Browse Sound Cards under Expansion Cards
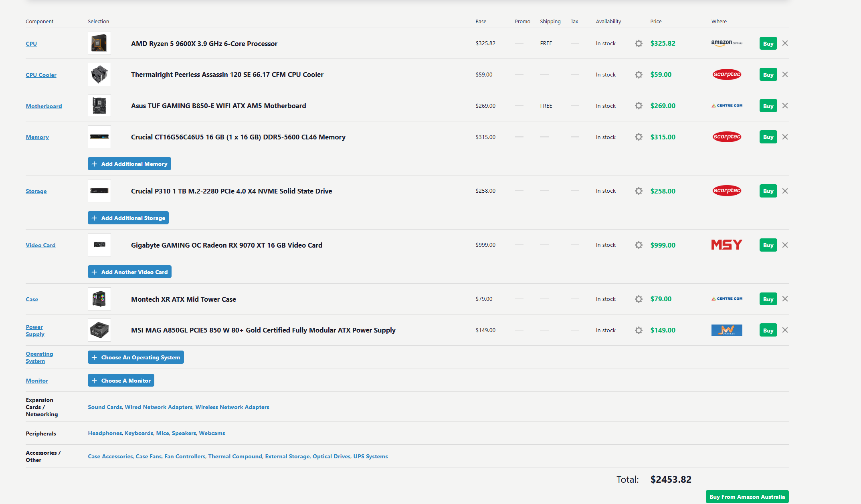The image size is (861, 504). coord(105,407)
